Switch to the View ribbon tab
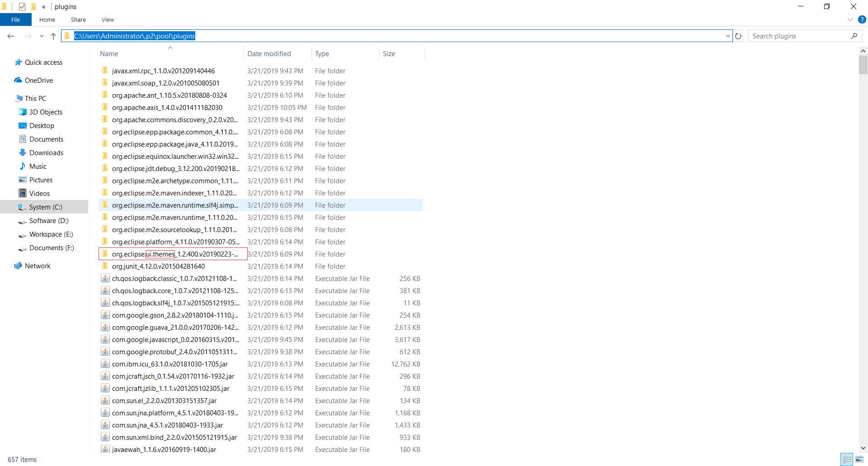 click(x=108, y=19)
